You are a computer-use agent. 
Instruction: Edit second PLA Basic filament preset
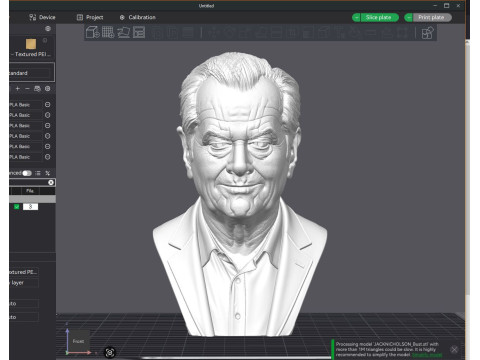[48, 115]
